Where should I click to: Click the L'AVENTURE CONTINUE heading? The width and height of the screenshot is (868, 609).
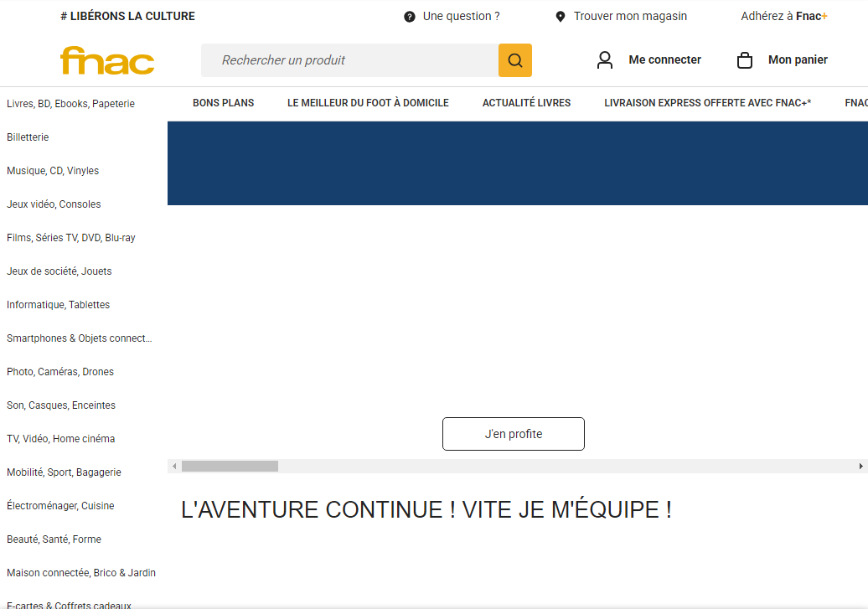(x=426, y=509)
